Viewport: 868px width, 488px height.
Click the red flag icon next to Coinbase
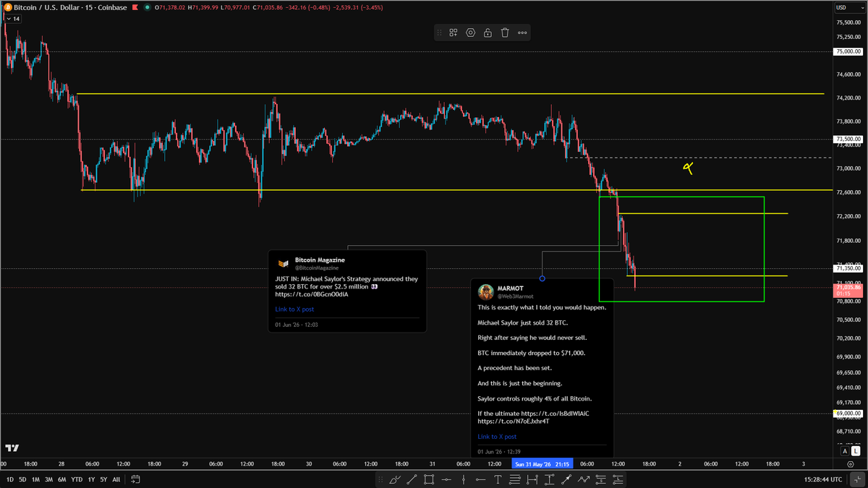tap(135, 7)
